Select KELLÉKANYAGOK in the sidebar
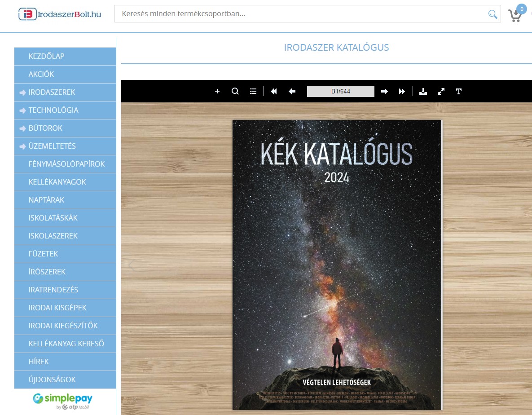Screen dimensions: 532x415 click(x=65, y=182)
